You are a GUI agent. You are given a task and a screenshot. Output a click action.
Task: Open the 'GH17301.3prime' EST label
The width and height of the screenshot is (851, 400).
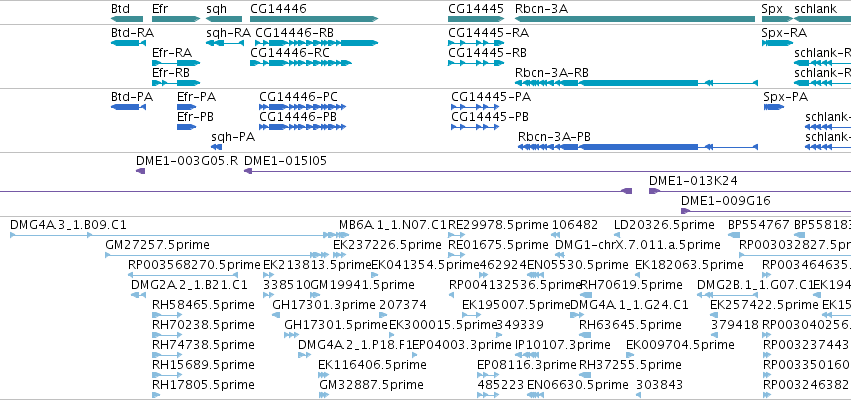[x=324, y=307]
